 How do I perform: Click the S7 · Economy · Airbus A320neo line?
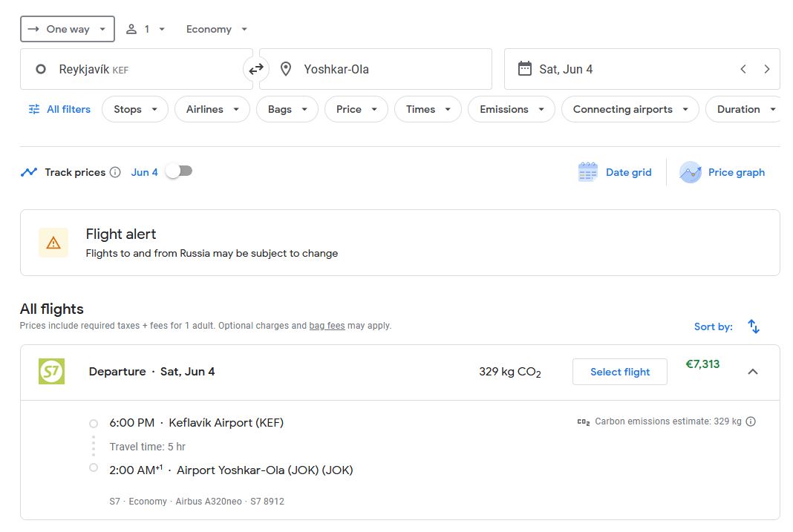[197, 501]
